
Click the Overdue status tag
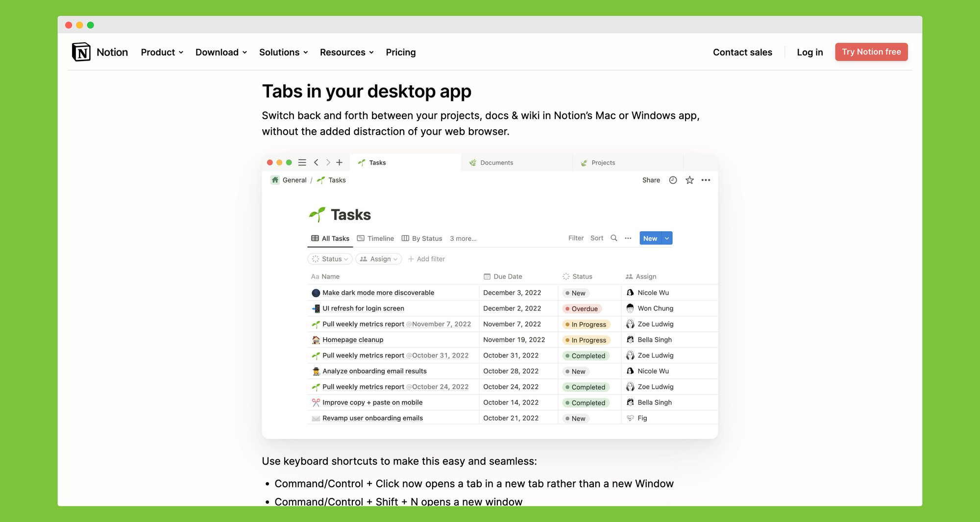[x=582, y=309]
